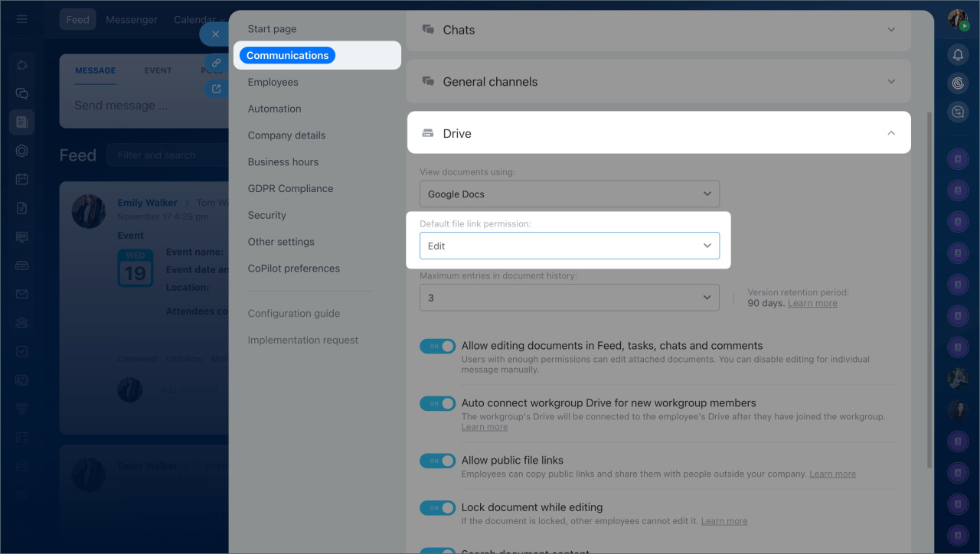980x554 pixels.
Task: Open the calendar icon in left sidebar
Action: click(21, 179)
